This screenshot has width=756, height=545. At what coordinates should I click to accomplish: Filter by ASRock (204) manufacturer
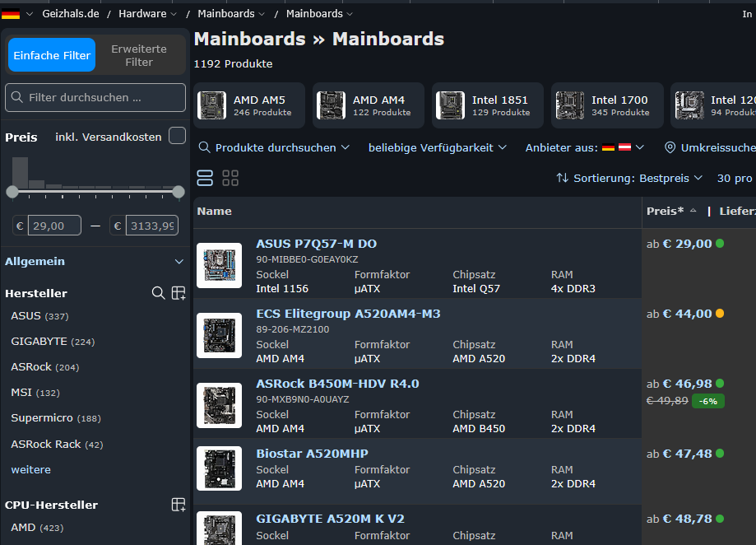[45, 367]
